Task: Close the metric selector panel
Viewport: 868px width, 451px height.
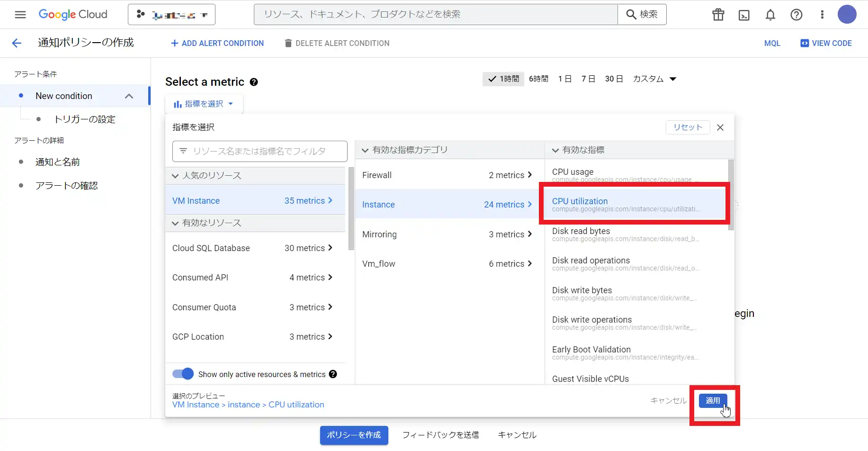Action: click(720, 127)
